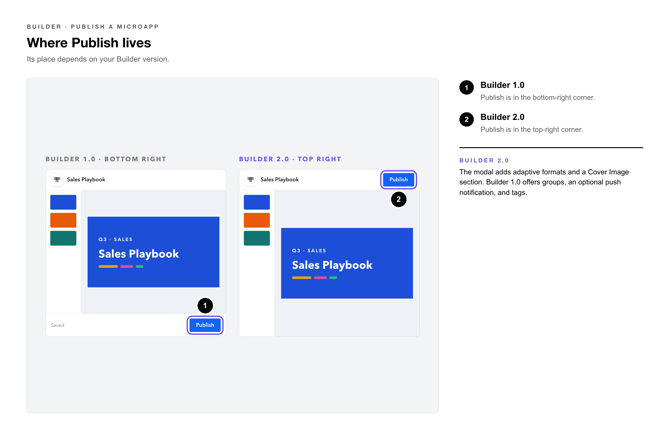This screenshot has height=430, width=670.
Task: Click the Builder 1.0 legend heading
Action: [x=502, y=85]
